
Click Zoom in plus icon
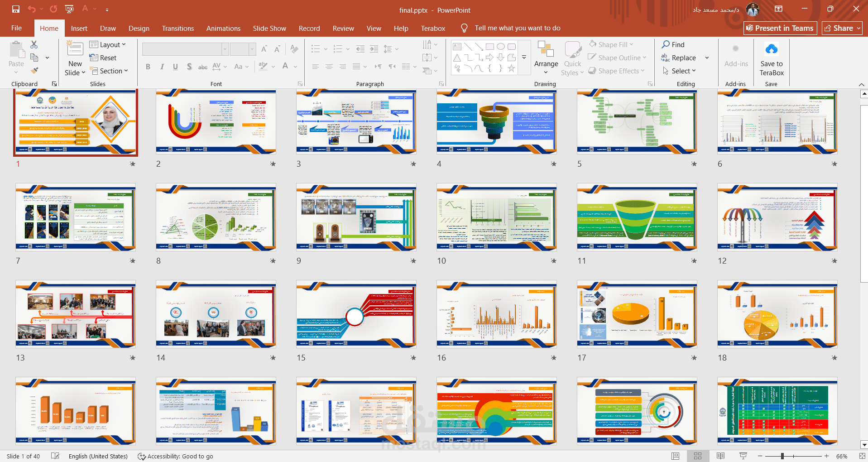tap(827, 456)
